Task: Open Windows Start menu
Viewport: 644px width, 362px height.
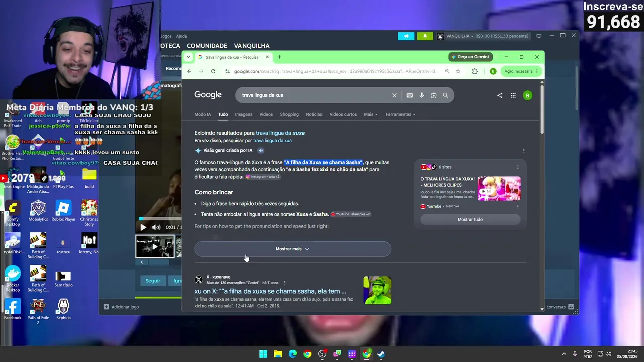Action: [x=263, y=354]
